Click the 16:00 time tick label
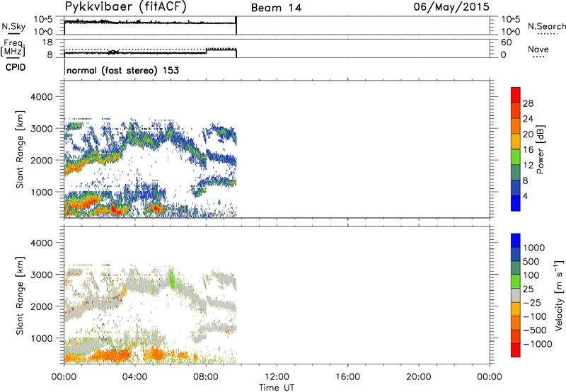The width and height of the screenshot is (566, 392). tap(347, 377)
